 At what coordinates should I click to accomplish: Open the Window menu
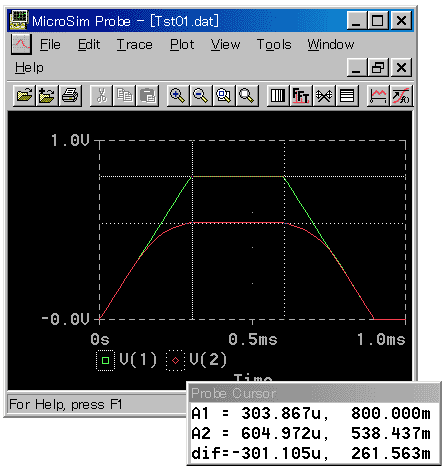331,44
